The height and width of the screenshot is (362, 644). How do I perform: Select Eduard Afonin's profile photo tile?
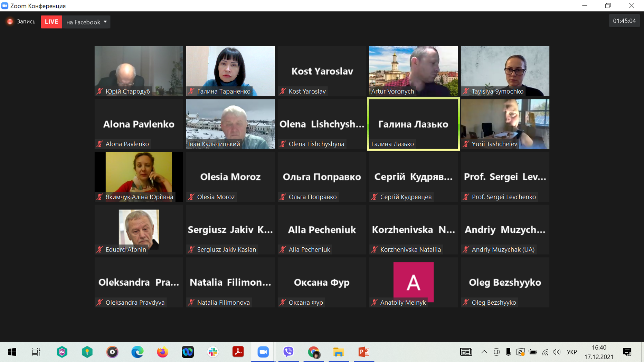click(139, 229)
